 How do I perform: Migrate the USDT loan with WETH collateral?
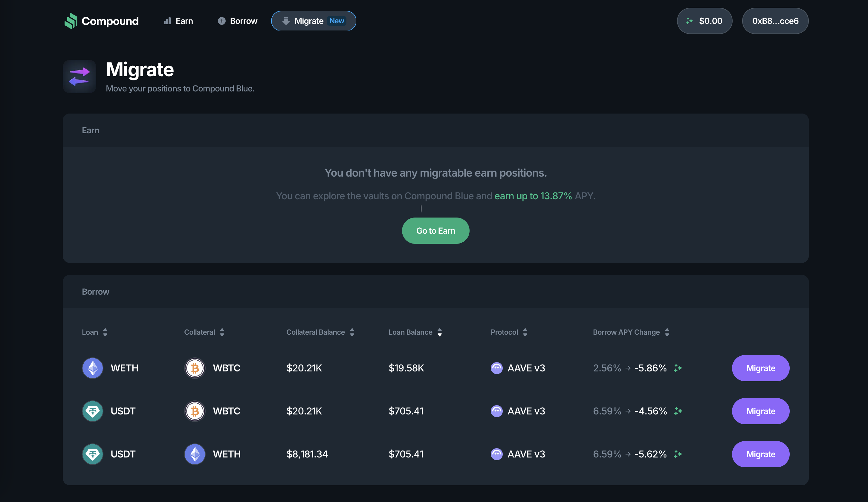click(x=760, y=454)
